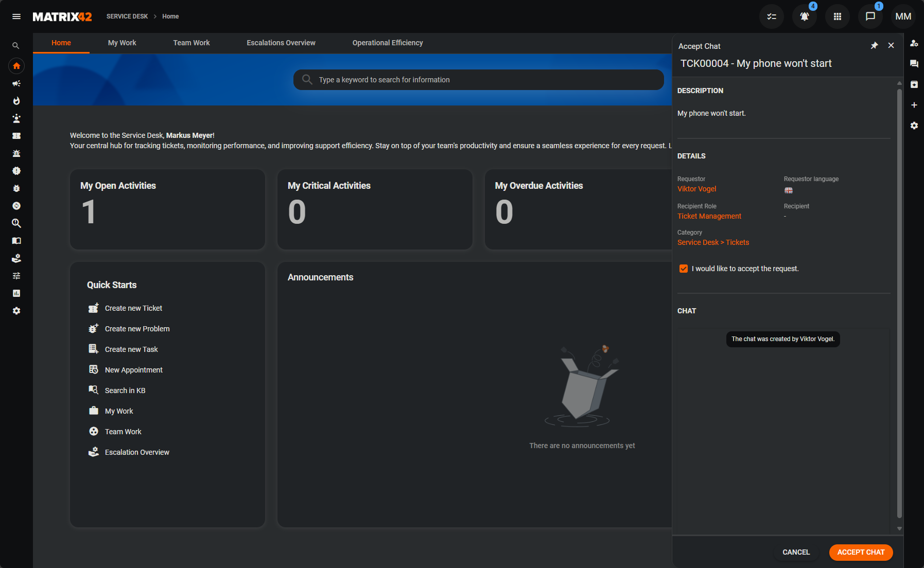Viewport: 924px width, 568px height.
Task: Open the announcements megaphone in sidebar
Action: (x=16, y=83)
